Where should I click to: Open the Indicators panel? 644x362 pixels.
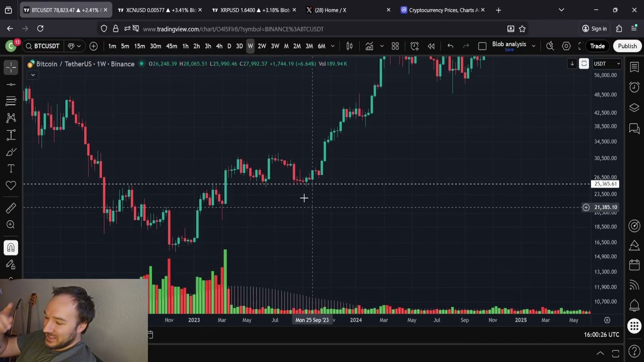(369, 46)
